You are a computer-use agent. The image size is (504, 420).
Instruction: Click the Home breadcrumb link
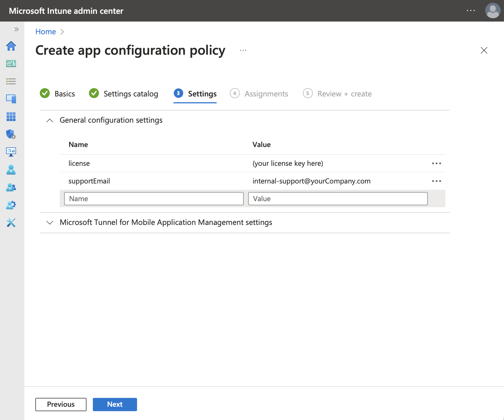46,32
